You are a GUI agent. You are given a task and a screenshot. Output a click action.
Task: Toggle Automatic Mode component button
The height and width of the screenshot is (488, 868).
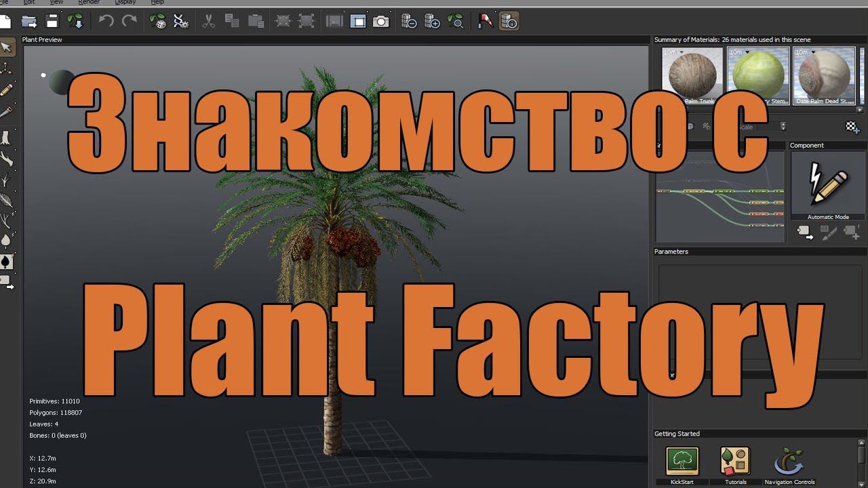pyautogui.click(x=828, y=186)
